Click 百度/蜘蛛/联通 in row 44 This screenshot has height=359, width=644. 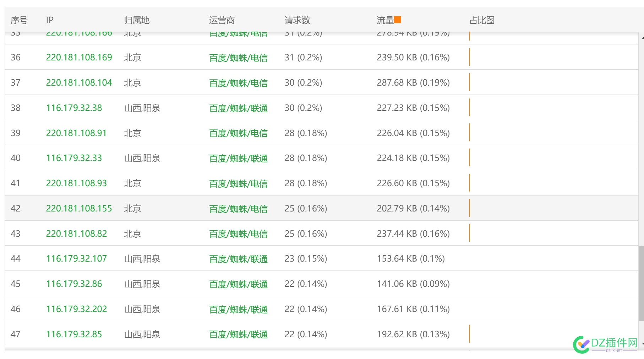238,259
